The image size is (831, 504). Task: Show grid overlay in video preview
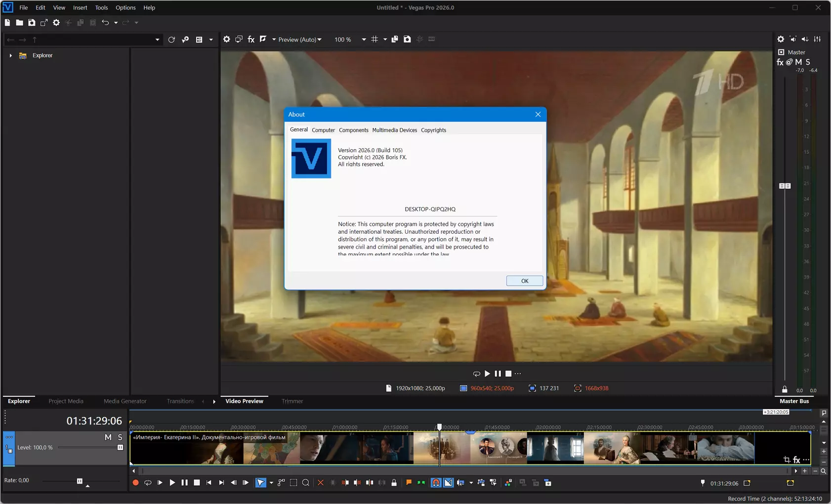click(x=374, y=40)
